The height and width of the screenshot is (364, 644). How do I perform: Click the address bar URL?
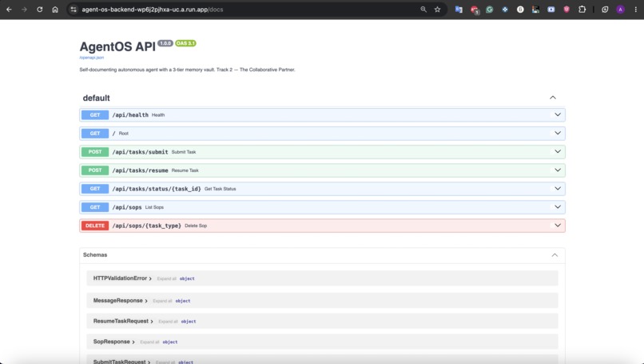point(153,9)
